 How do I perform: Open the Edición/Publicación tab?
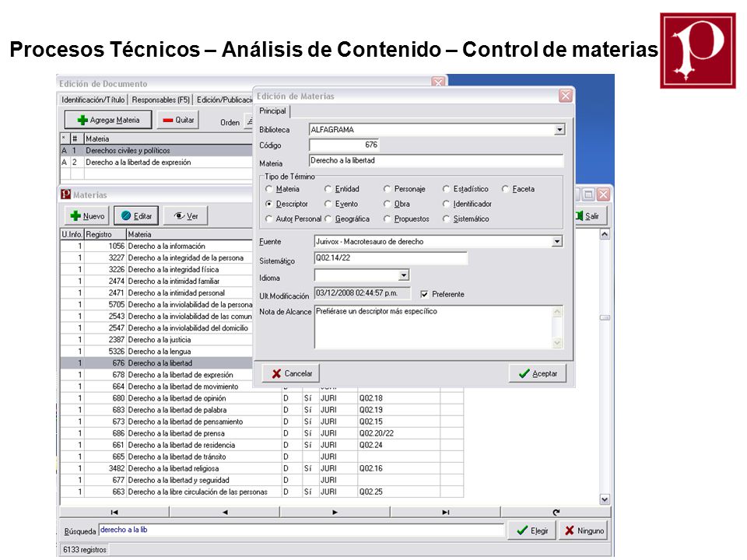224,100
